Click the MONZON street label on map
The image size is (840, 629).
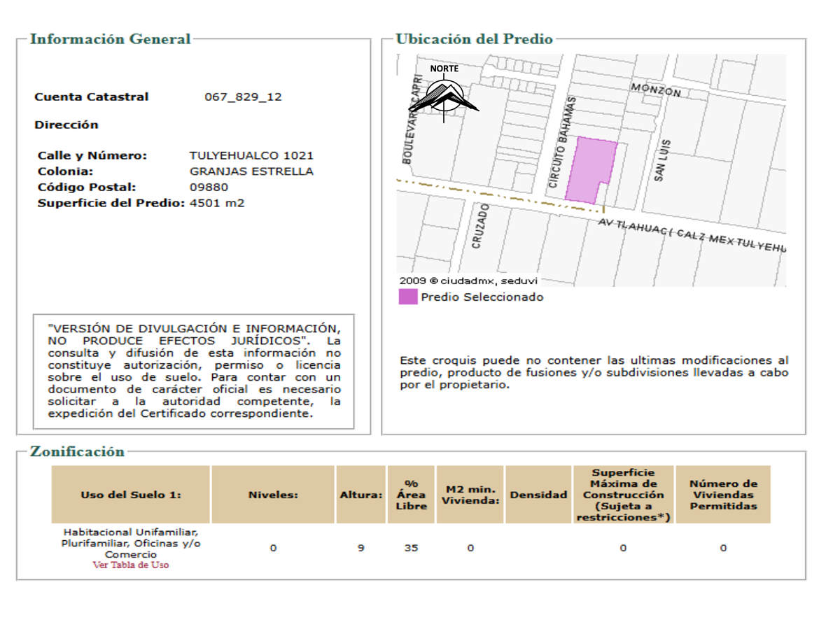point(655,90)
